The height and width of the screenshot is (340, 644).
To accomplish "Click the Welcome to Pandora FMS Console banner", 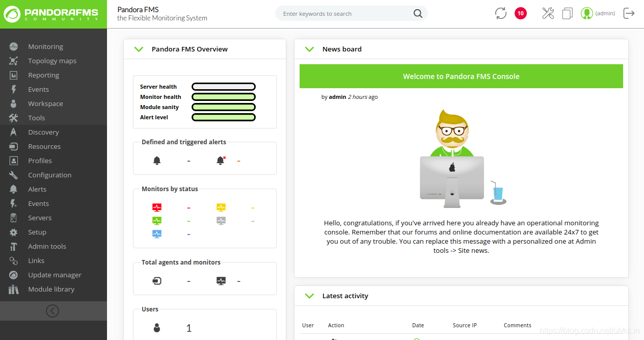I will (461, 76).
